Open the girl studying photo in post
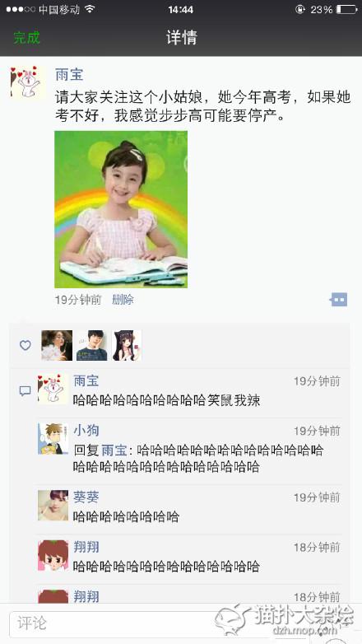 [x=121, y=209]
